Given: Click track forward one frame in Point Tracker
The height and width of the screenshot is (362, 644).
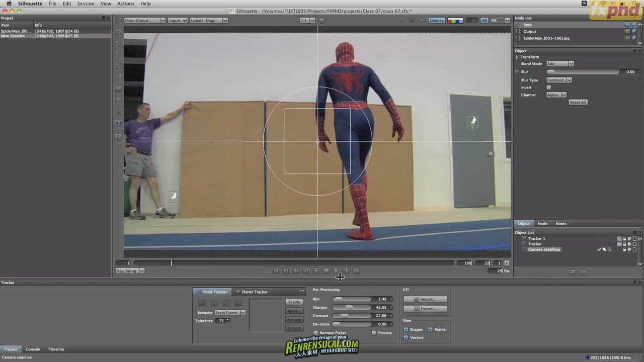Looking at the screenshot, I should point(238,303).
